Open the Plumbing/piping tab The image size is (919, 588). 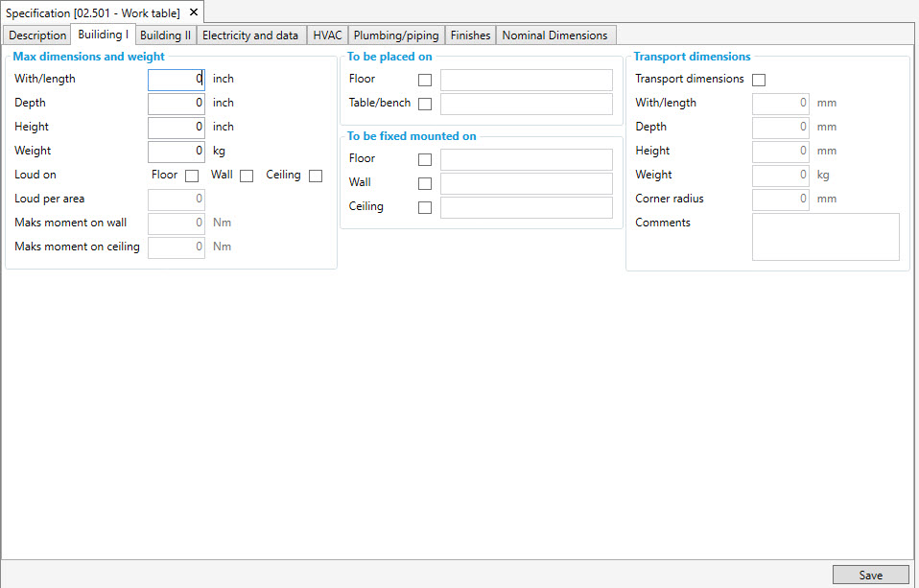tap(396, 35)
